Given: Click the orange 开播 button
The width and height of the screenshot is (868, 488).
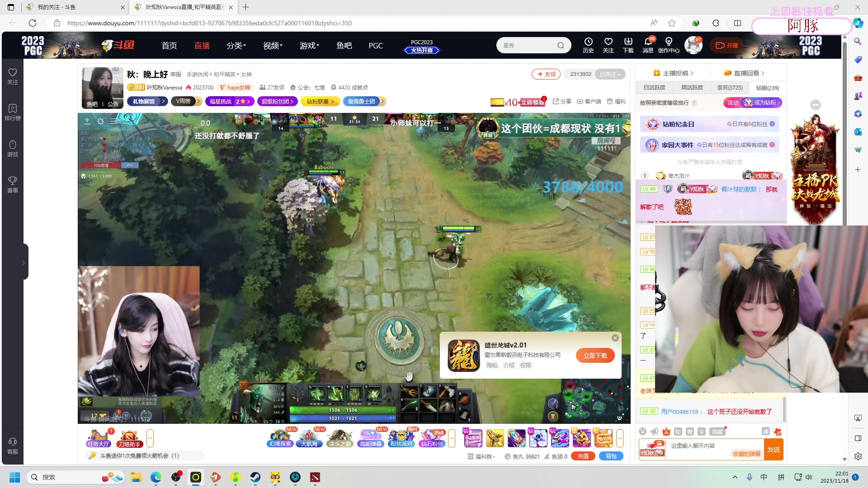Looking at the screenshot, I should click(726, 45).
